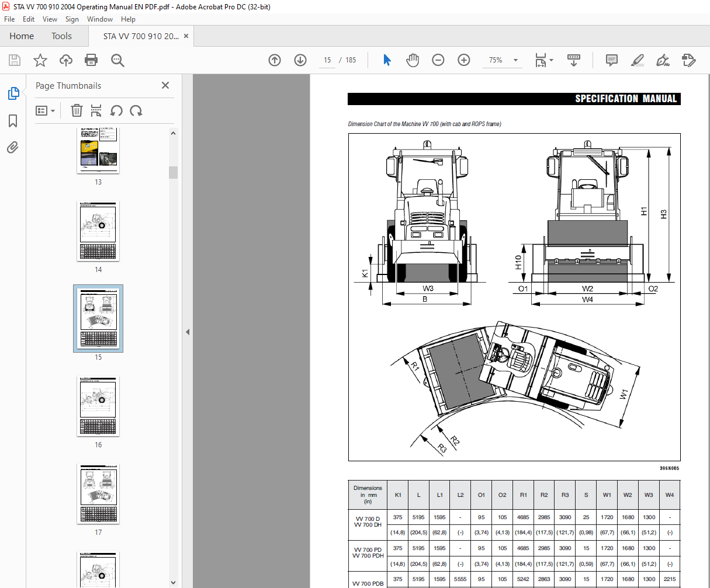Viewport: 710px width, 588px height.
Task: Open the Bookmarks sidebar panel
Action: (13, 121)
